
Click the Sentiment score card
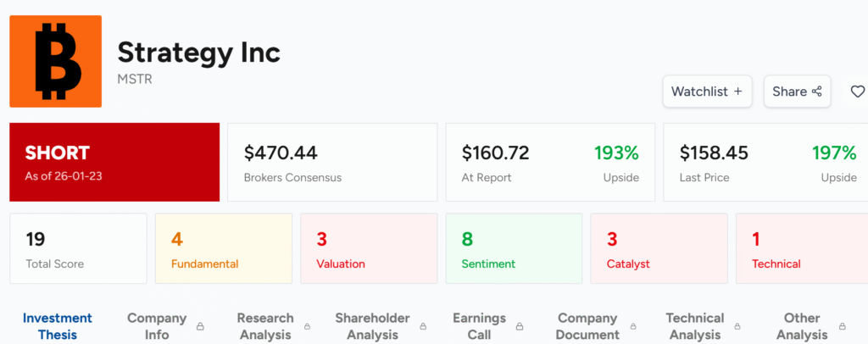point(514,248)
